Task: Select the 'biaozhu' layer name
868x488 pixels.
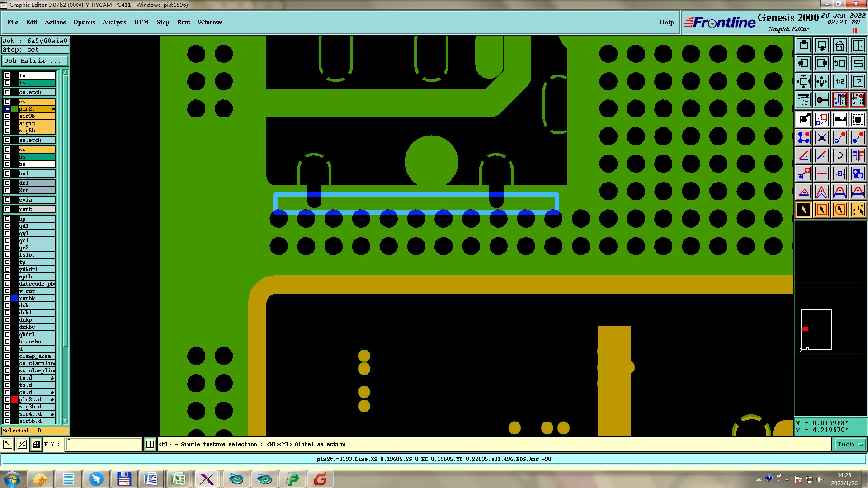Action: [37, 342]
